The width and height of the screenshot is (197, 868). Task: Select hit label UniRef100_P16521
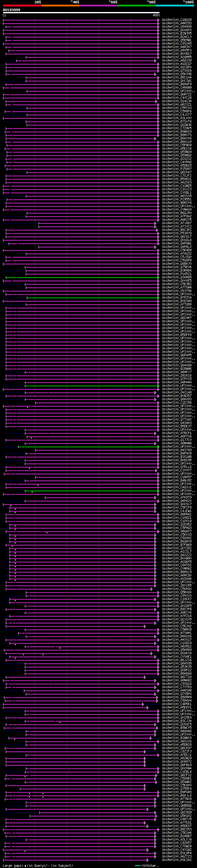coord(177,274)
